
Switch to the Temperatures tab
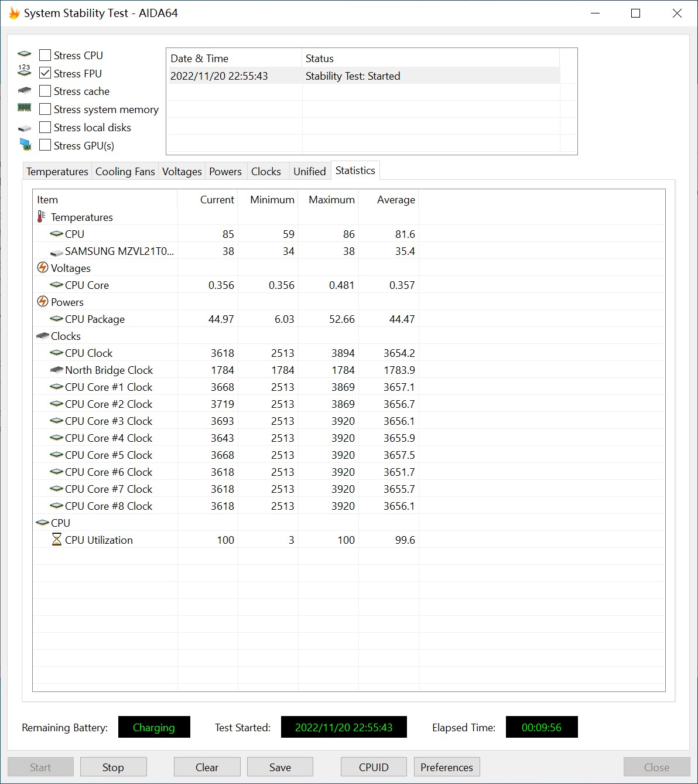[57, 171]
